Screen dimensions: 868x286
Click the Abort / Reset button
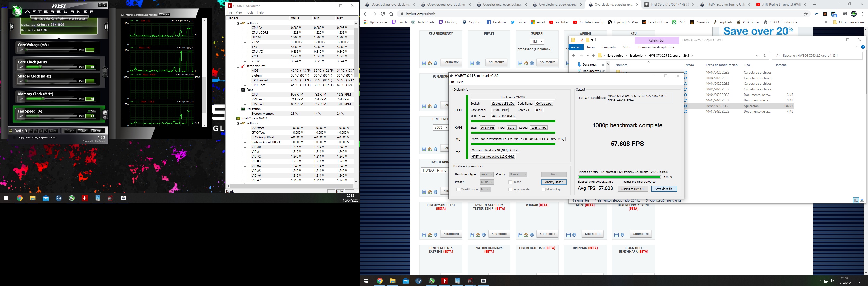(x=554, y=182)
